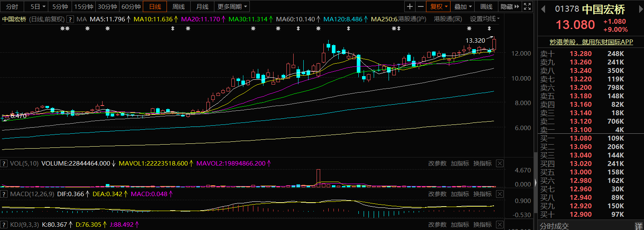The image size is (644, 230).
Task: Zoom out chart with minus button
Action: (x=420, y=6)
